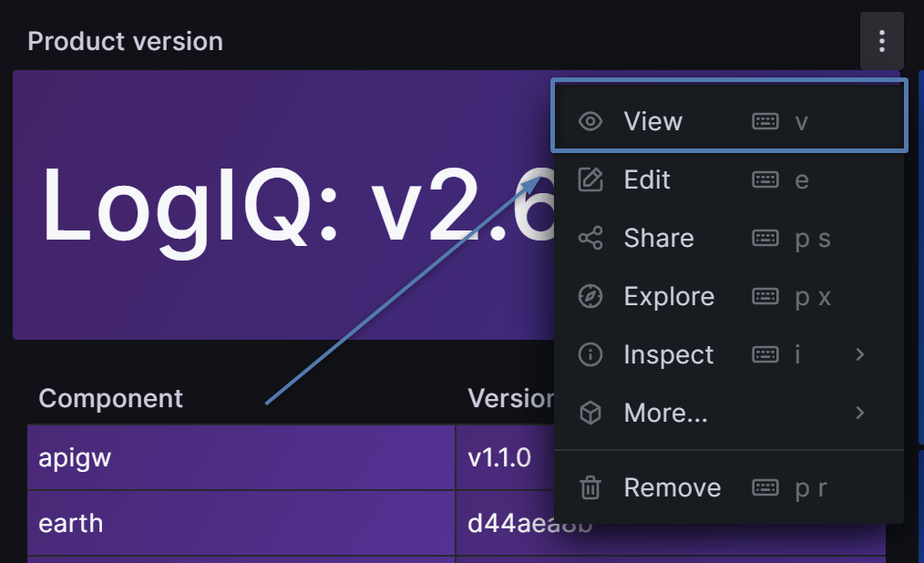Click the cube icon next to More
The height and width of the screenshot is (563, 924).
tap(590, 413)
